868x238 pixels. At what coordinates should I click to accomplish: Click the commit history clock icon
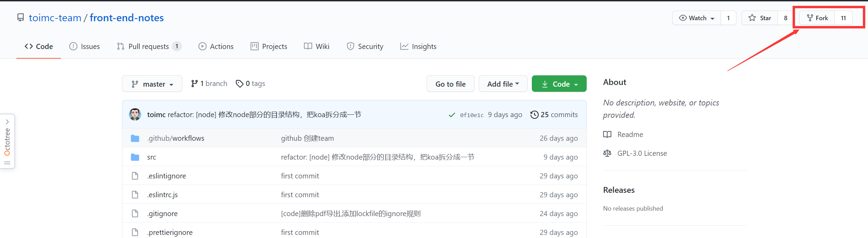534,115
